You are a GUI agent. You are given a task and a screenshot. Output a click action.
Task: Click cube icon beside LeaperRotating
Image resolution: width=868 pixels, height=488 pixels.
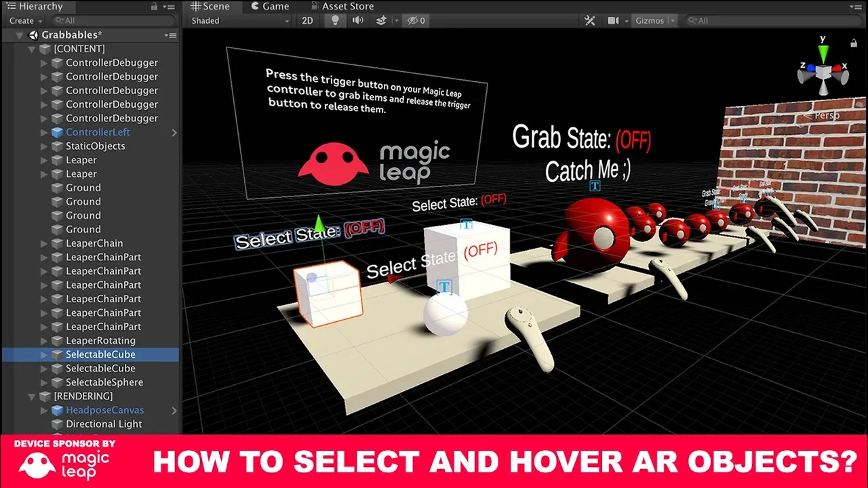[57, 341]
